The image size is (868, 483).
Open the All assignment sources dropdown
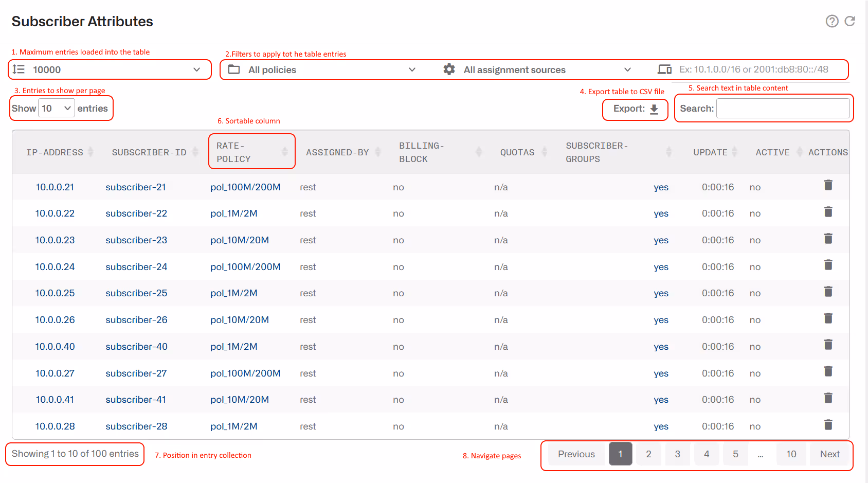click(537, 69)
